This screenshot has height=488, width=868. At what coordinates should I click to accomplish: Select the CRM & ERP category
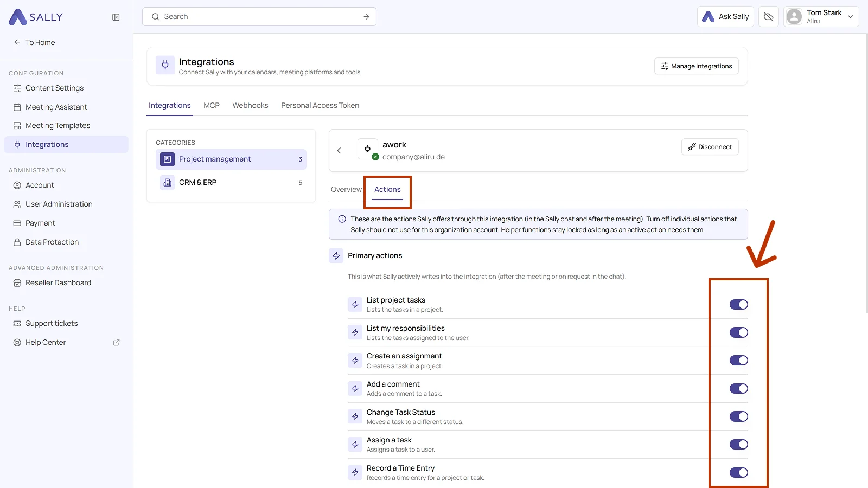click(231, 183)
